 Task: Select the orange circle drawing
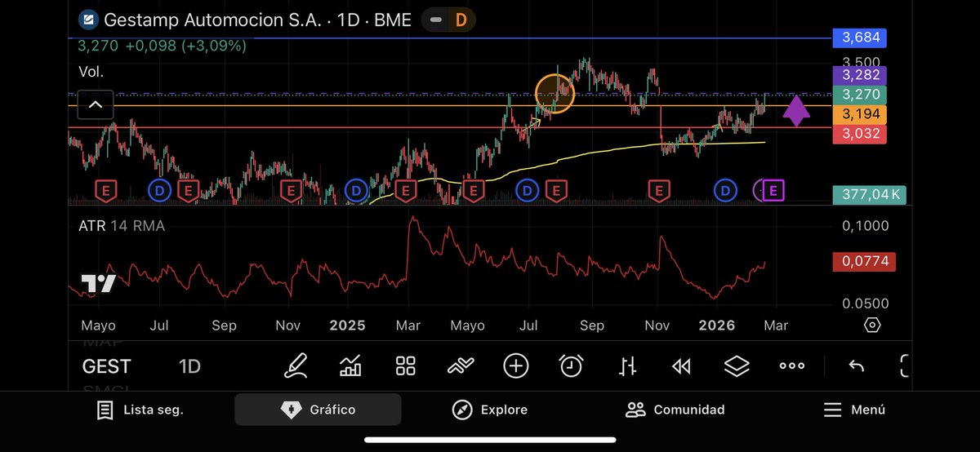click(x=555, y=93)
